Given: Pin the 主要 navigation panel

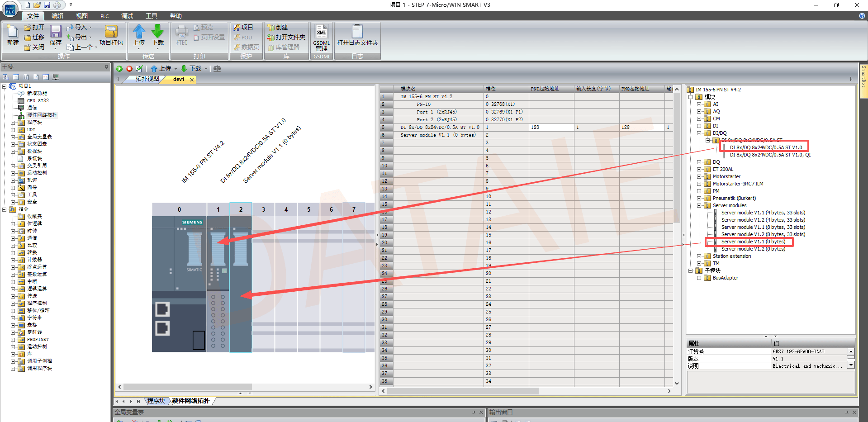Looking at the screenshot, I should 107,66.
